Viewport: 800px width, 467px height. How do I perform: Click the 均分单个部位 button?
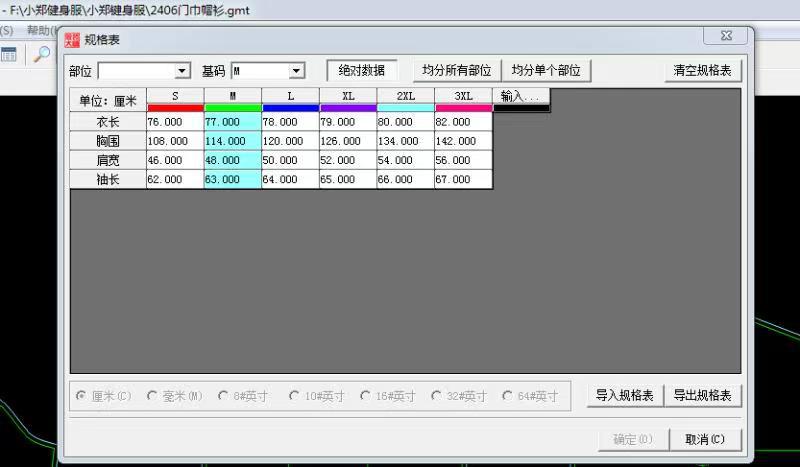point(546,70)
